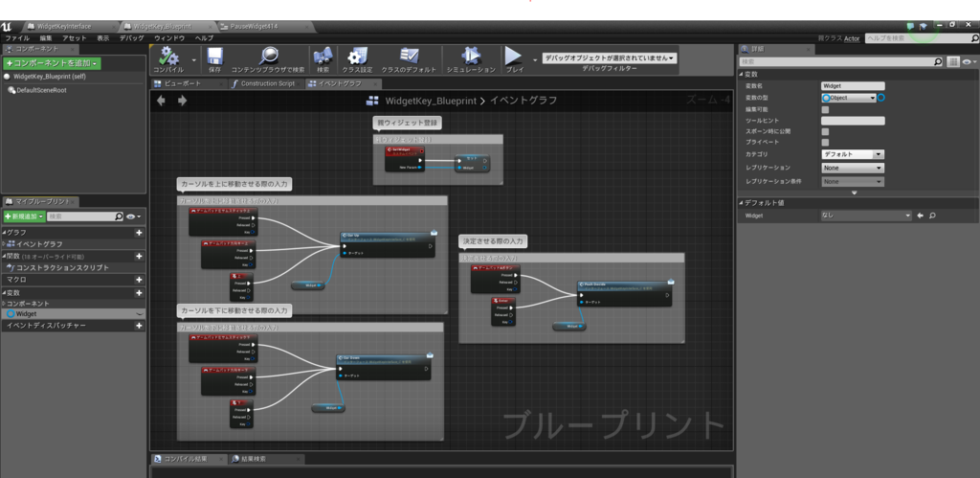This screenshot has width=980, height=478.
Task: Open レプリケーション None dropdown
Action: point(853,168)
